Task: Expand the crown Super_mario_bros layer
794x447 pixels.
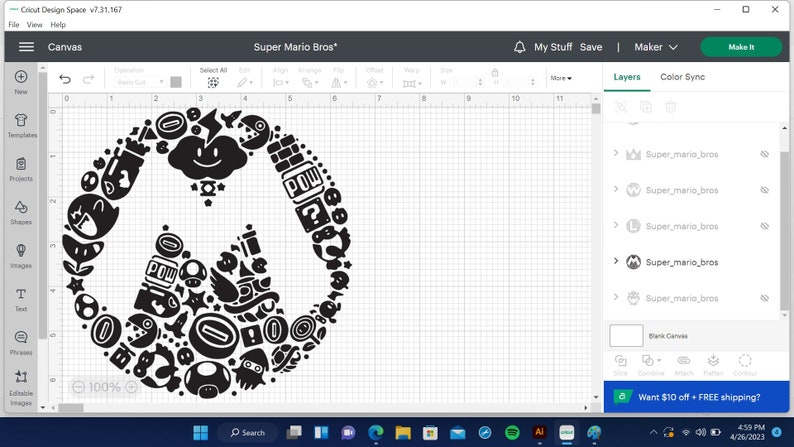Action: pyautogui.click(x=616, y=153)
